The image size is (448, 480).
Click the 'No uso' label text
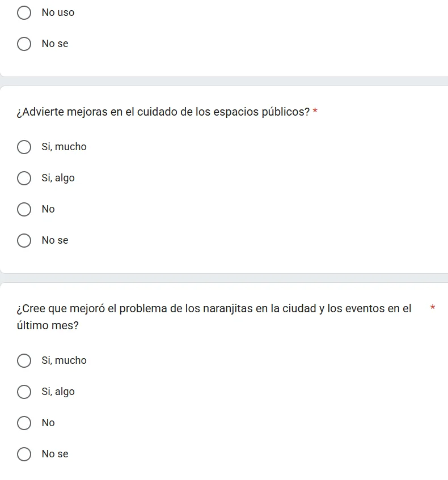[58, 12]
